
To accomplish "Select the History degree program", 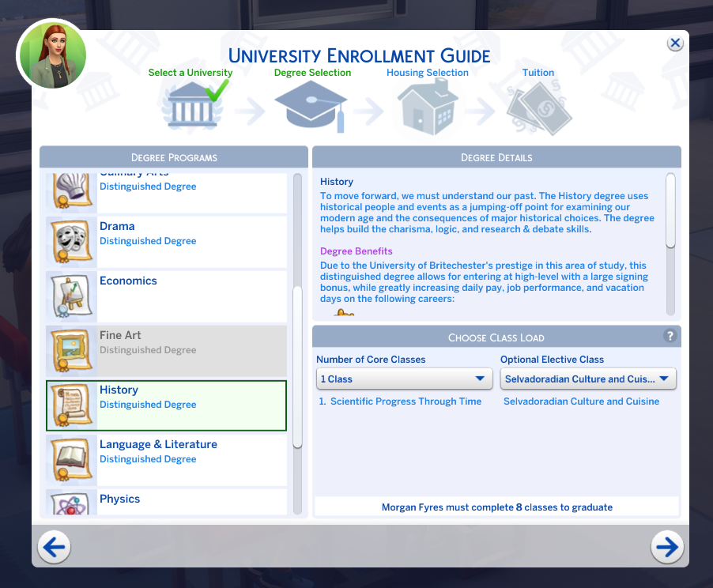I will [167, 405].
